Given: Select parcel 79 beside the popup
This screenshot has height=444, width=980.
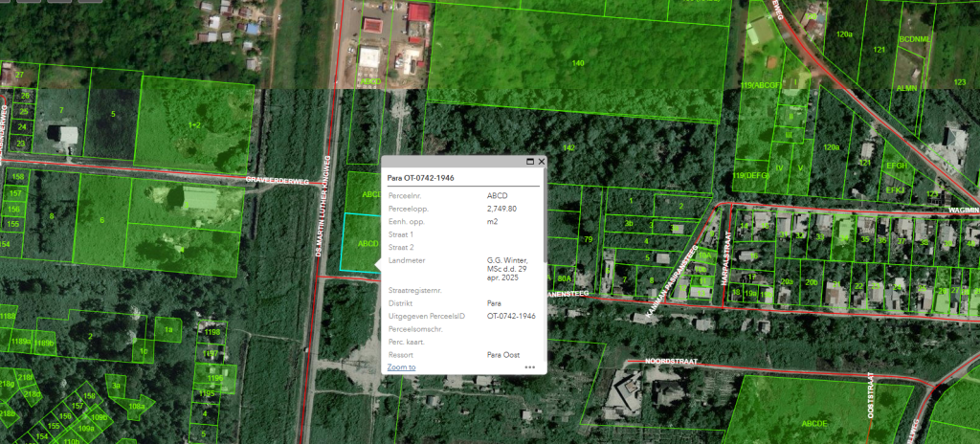Looking at the screenshot, I should [589, 239].
